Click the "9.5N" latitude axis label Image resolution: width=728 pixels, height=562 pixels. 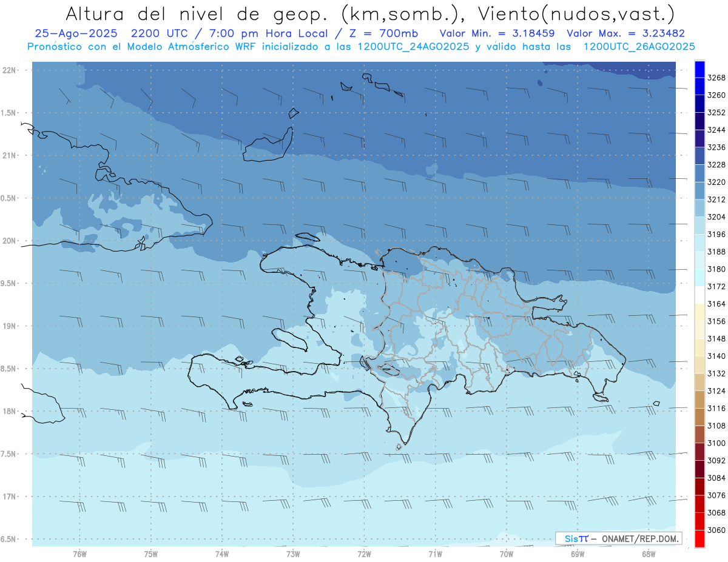point(9,283)
